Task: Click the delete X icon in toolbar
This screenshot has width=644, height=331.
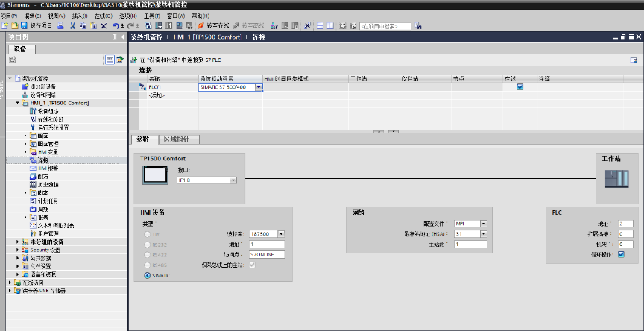Action: 104,25
